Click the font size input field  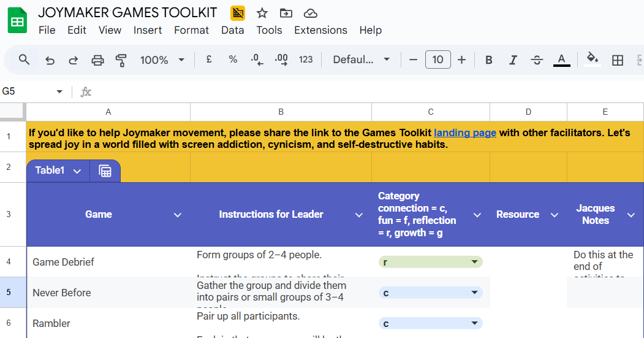pyautogui.click(x=438, y=60)
